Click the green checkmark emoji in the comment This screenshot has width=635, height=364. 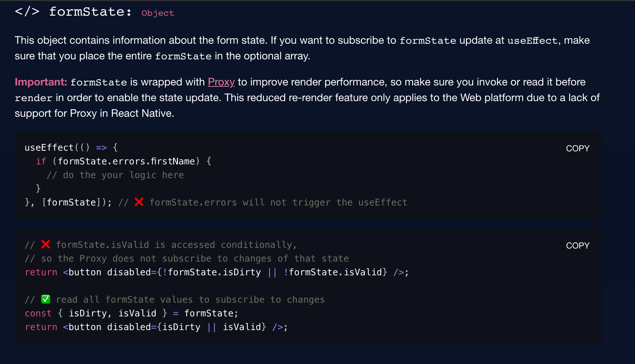(46, 299)
